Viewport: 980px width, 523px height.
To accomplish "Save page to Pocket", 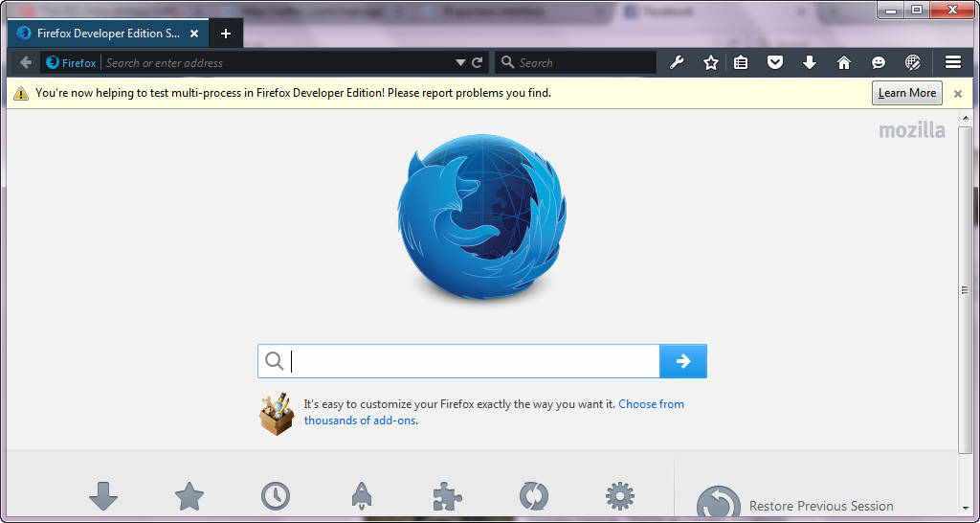I will point(775,62).
